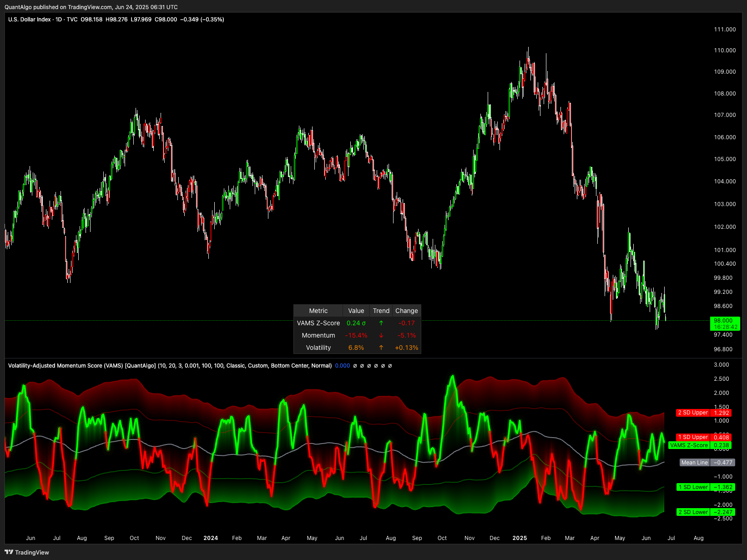747x560 pixels.
Task: Click the -15.4% momentum value
Action: (356, 335)
